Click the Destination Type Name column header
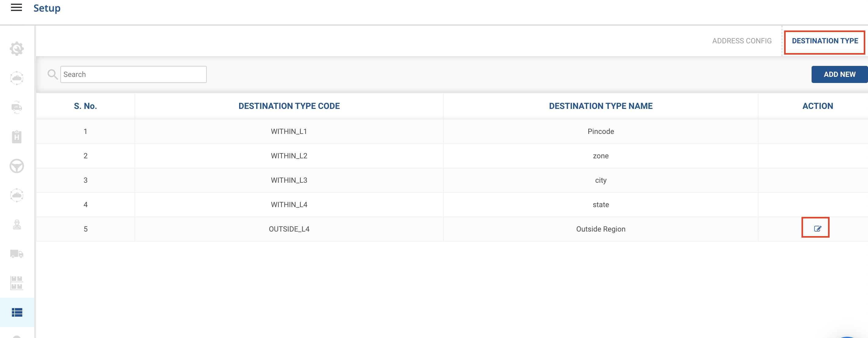868x338 pixels. tap(600, 106)
